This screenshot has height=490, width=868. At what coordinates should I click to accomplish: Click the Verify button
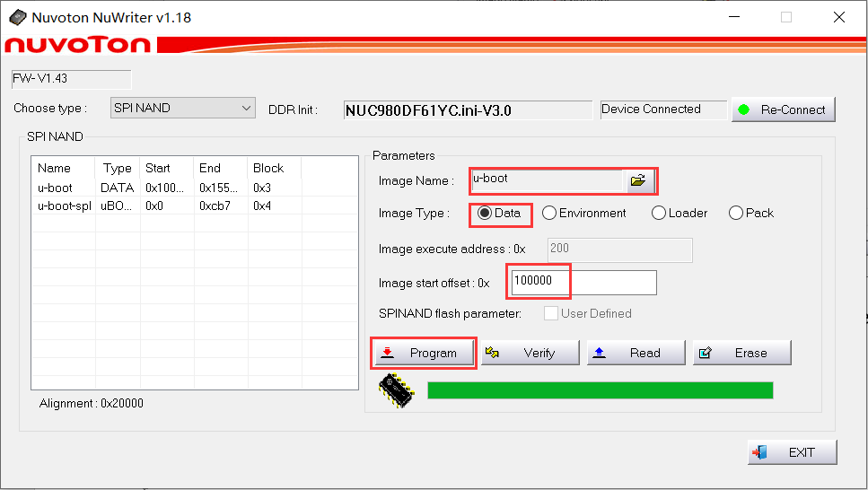pyautogui.click(x=530, y=353)
